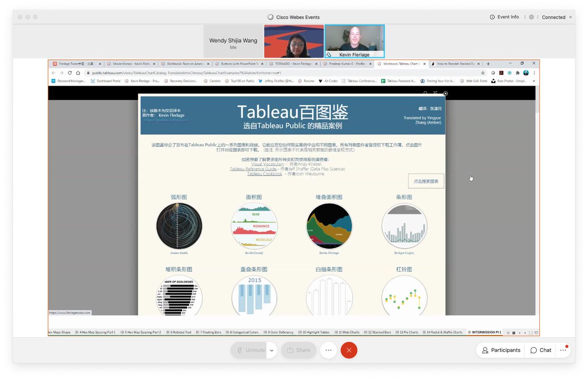Select the 14 Radial & Waffle Charts tab

pyautogui.click(x=442, y=332)
